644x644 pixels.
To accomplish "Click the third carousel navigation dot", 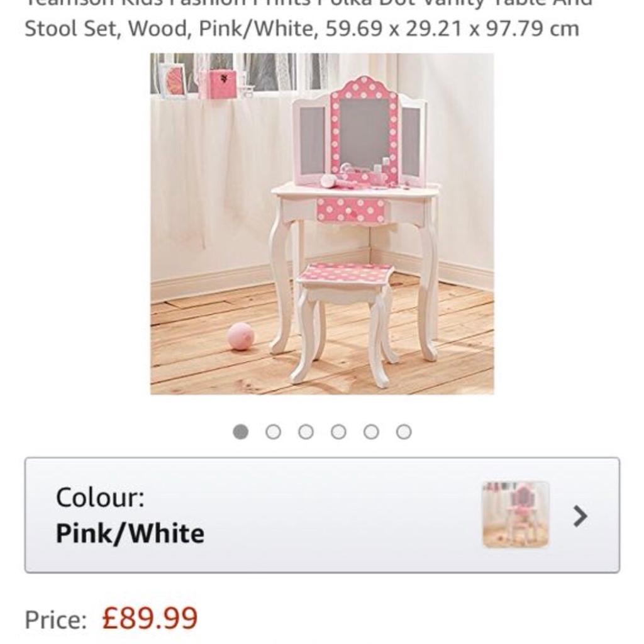I will [x=306, y=431].
